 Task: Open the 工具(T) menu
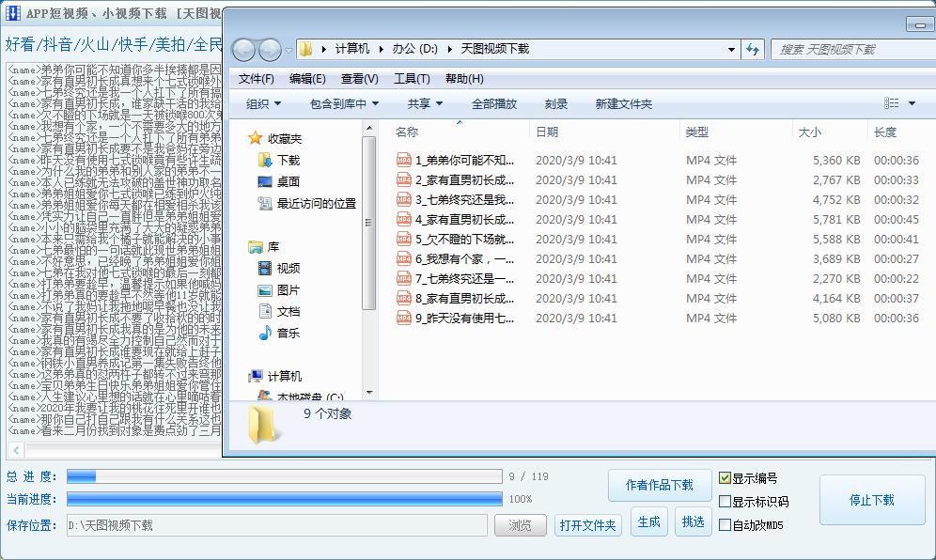pyautogui.click(x=412, y=78)
